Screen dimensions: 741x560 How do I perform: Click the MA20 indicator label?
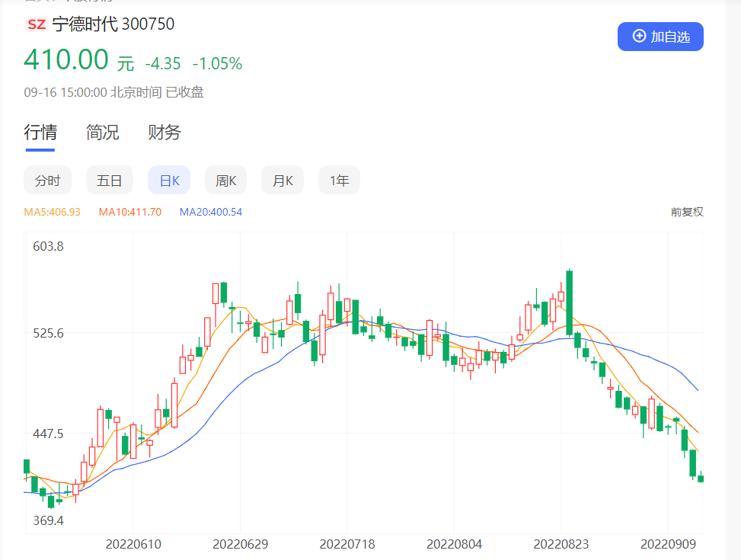(x=211, y=212)
